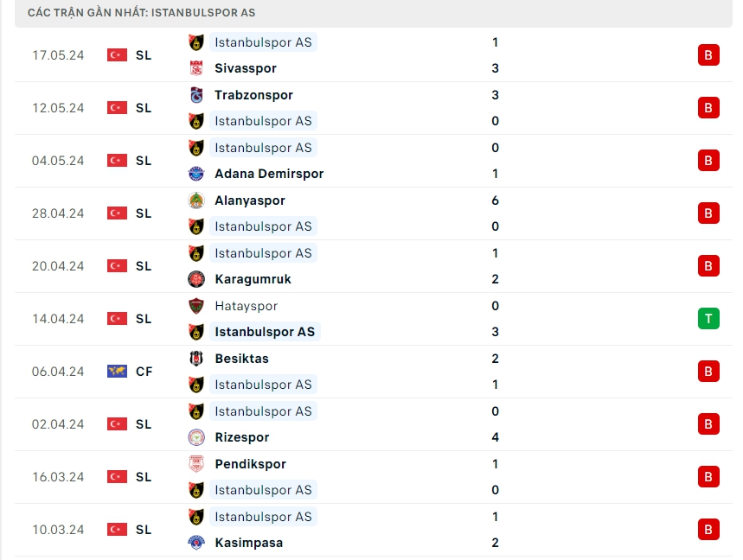Image resolution: width=743 pixels, height=560 pixels.
Task: Click the red B badge for 17.05.24 match
Action: tap(708, 55)
